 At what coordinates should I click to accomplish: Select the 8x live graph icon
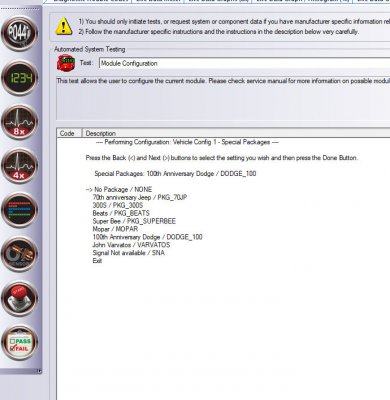click(19, 122)
